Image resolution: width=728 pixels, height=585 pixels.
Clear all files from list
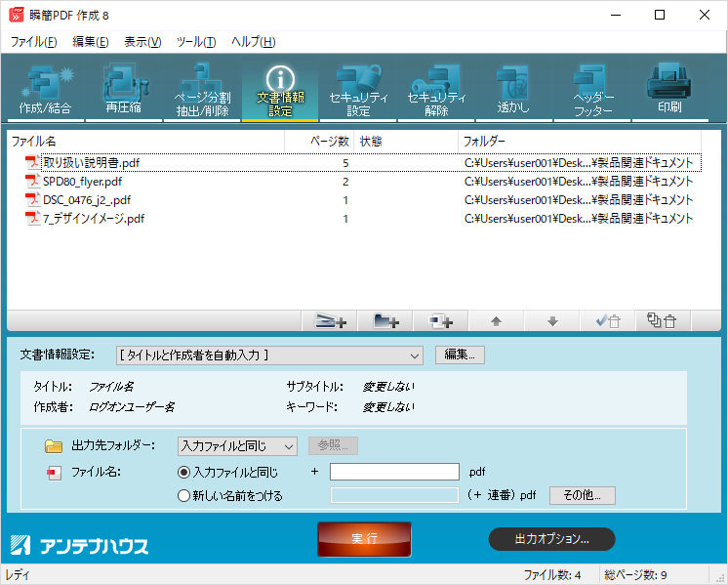coord(663,321)
